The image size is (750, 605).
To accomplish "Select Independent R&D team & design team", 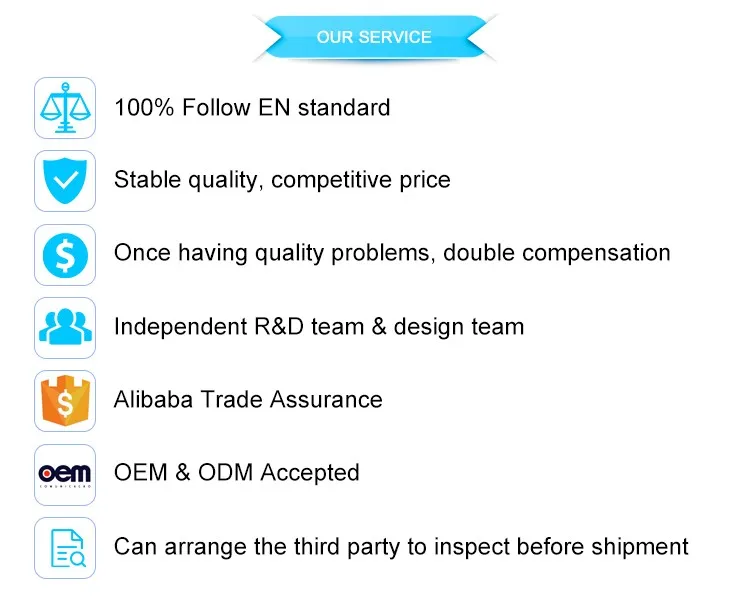I will pyautogui.click(x=319, y=327).
